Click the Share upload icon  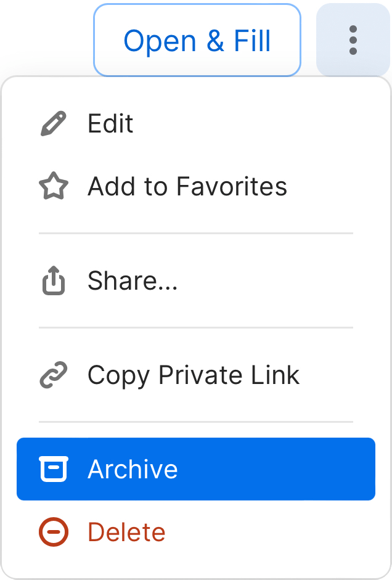click(54, 280)
